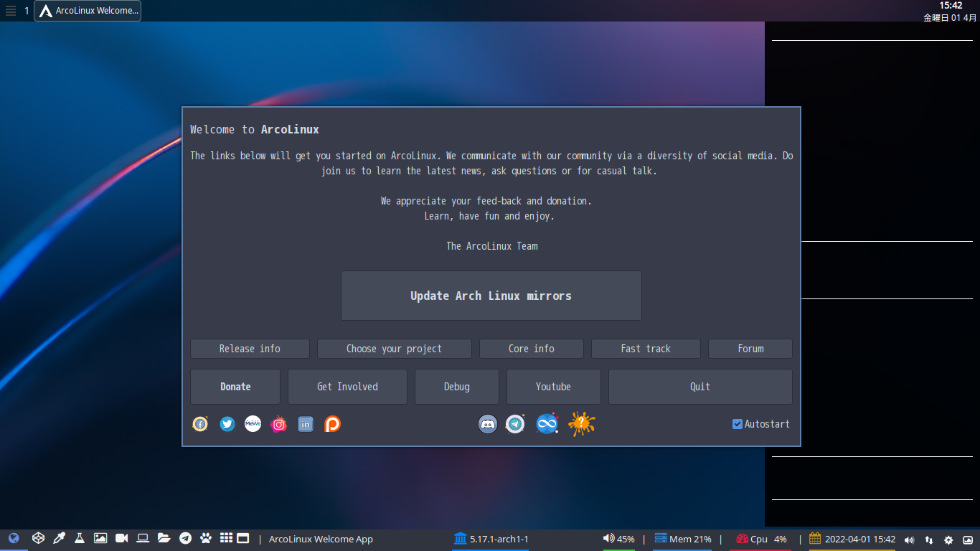Switch to workspace 1 in top panel
The height and width of the screenshot is (551, 980).
[x=27, y=11]
